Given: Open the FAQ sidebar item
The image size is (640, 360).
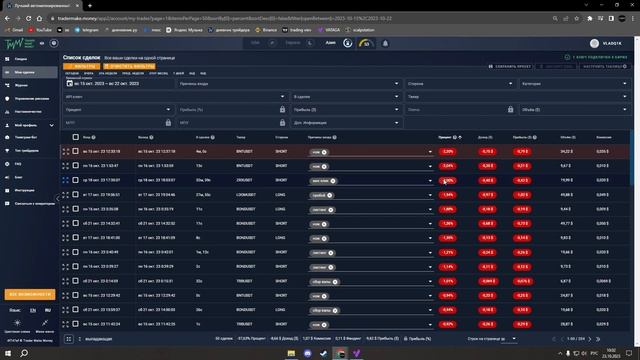Looking at the screenshot, I should (x=29, y=164).
